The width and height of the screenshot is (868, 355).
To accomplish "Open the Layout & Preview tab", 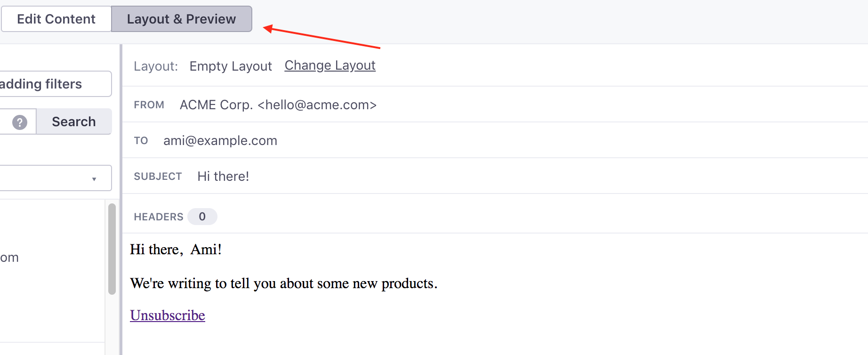I will 182,19.
